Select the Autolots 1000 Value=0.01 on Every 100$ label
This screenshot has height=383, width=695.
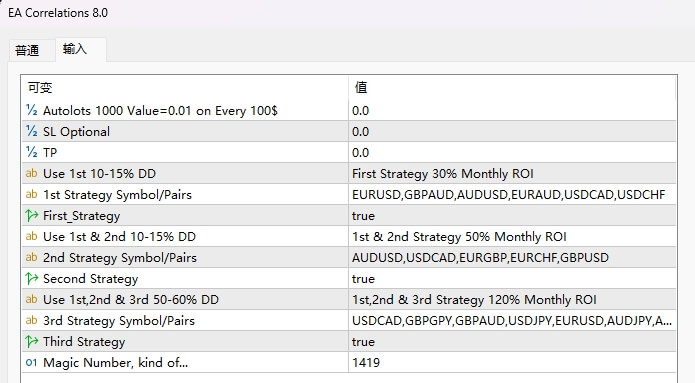tap(160, 110)
